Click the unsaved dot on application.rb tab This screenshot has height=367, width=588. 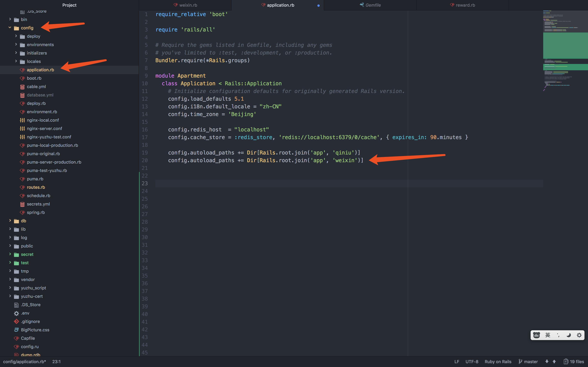(318, 5)
